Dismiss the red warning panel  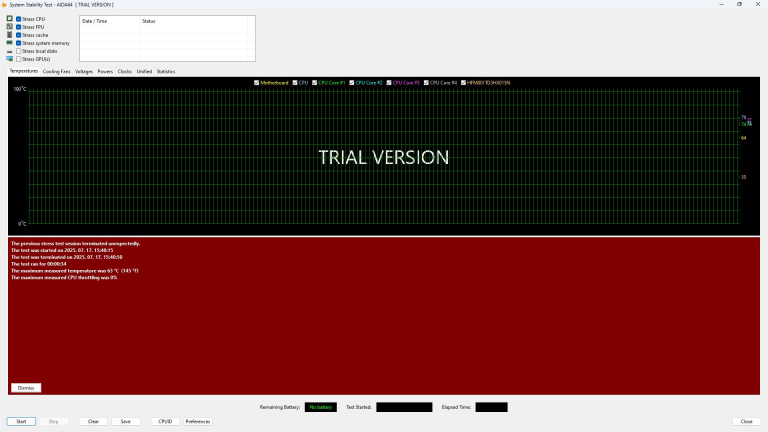coord(26,388)
